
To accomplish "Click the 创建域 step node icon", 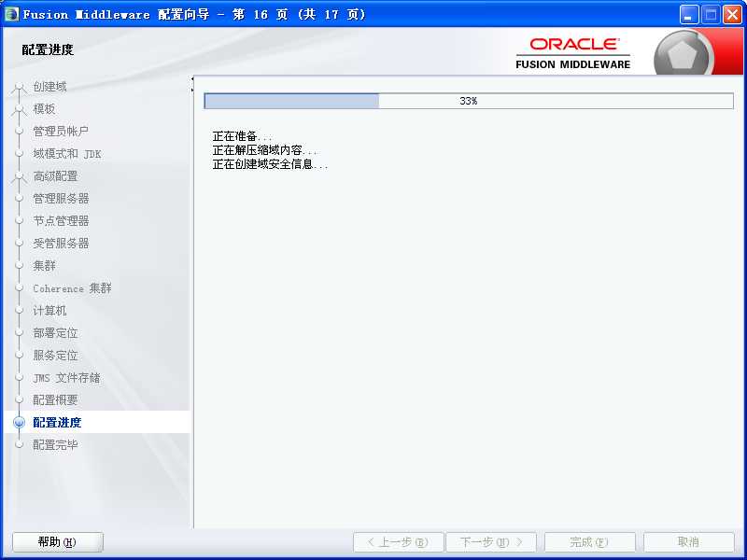I will pyautogui.click(x=19, y=87).
